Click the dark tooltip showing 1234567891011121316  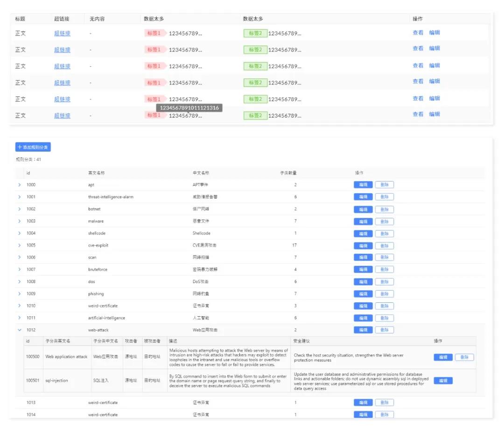pos(189,108)
